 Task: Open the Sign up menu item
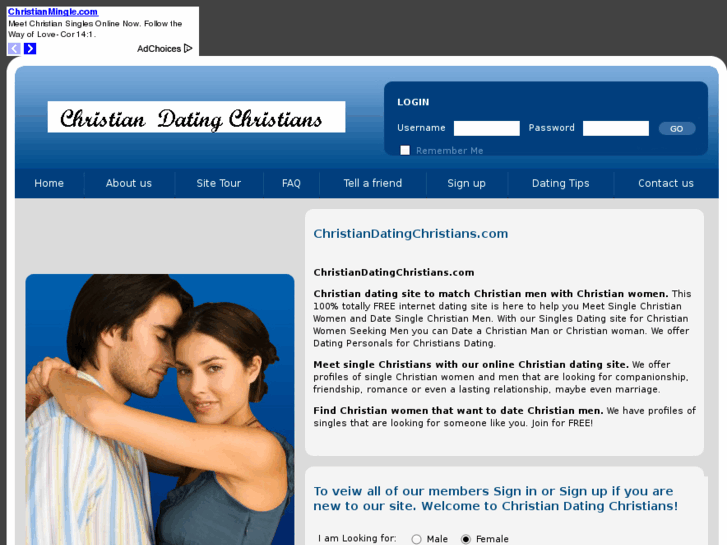point(466,183)
